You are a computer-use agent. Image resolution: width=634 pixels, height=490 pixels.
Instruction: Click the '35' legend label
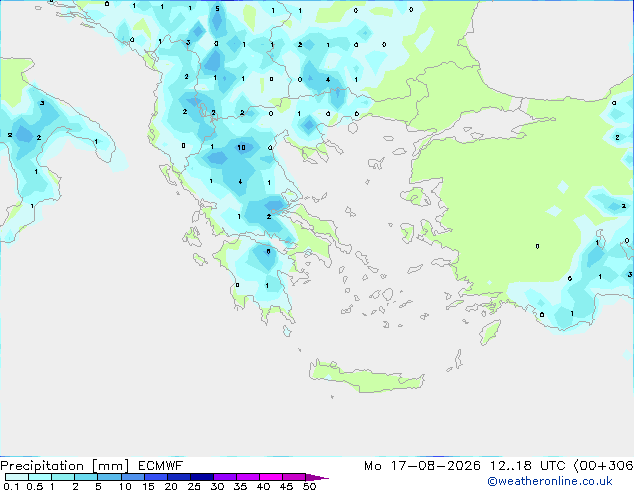pyautogui.click(x=240, y=486)
